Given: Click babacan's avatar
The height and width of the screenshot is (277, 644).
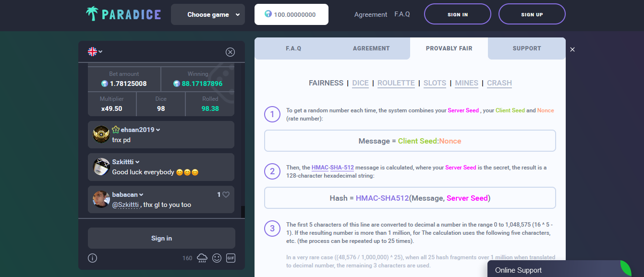Looking at the screenshot, I should point(101,199).
